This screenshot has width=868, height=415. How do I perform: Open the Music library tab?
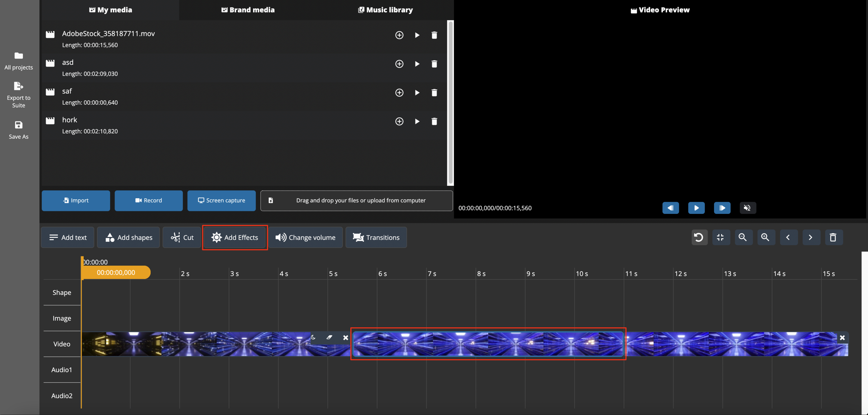[385, 10]
